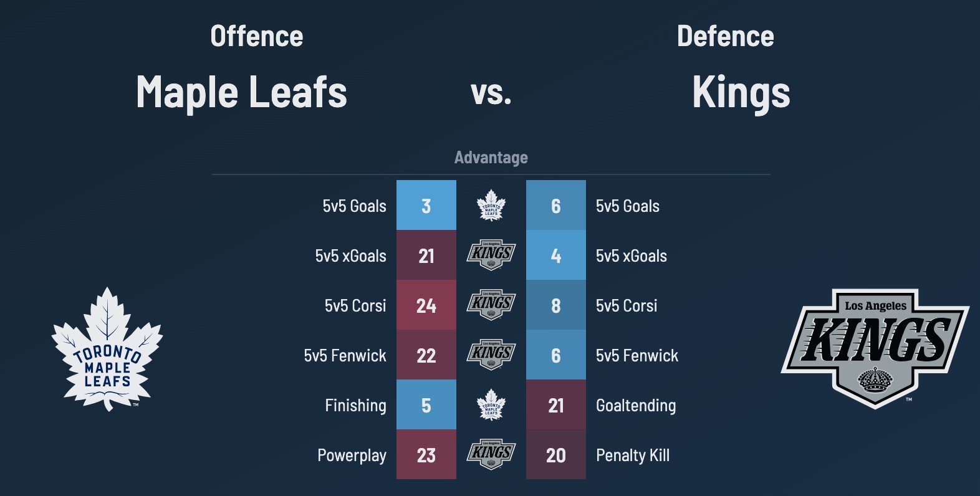Click Kings advantage icon in 5v5 Fenwick row

491,355
